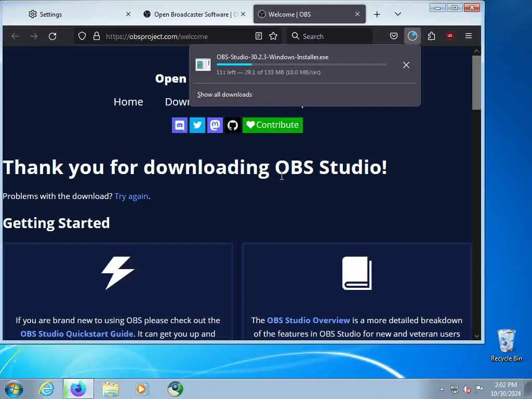Click the partially hidden Download nav link
The image size is (532, 399).
177,102
